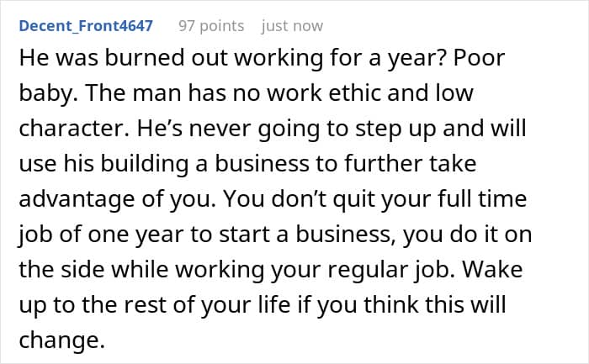The image size is (589, 364).
Task: Open the Decent_Front4647 user profile link
Action: tap(86, 26)
